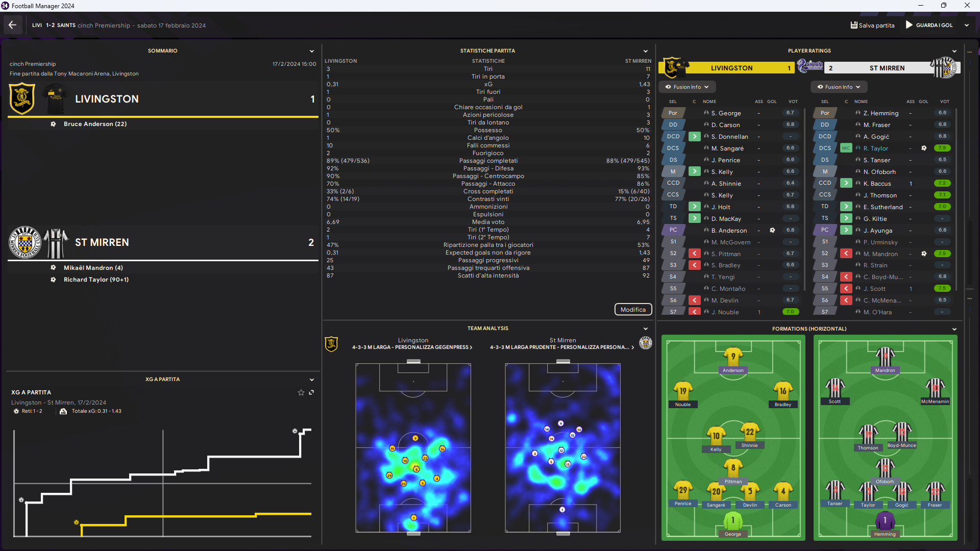Select the MiC marker on R. Taylor
Screen dimensions: 980x551
coord(846,148)
